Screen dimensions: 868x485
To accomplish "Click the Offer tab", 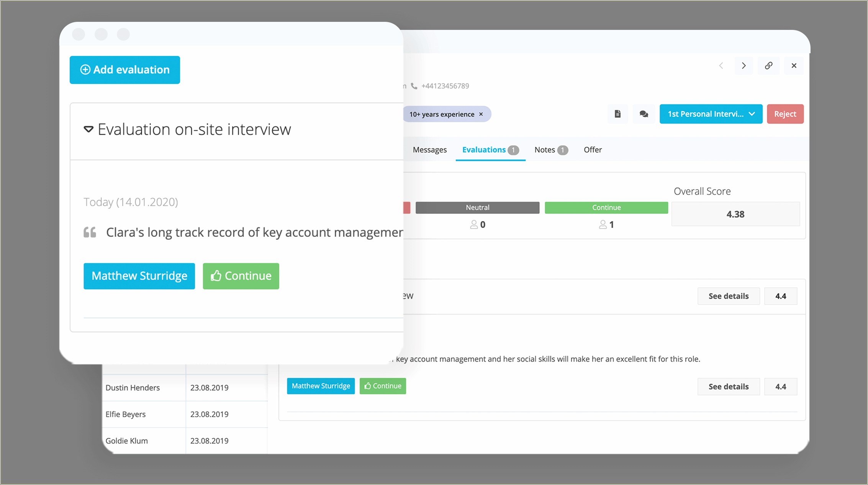I will [x=593, y=149].
